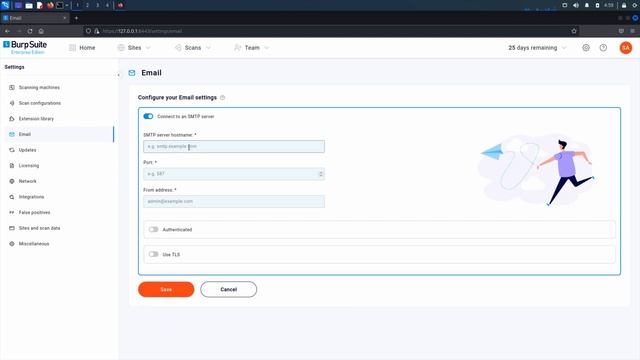Screen dimensions: 640x360
Task: Click the volume icon in system tray
Action: coord(576,5)
